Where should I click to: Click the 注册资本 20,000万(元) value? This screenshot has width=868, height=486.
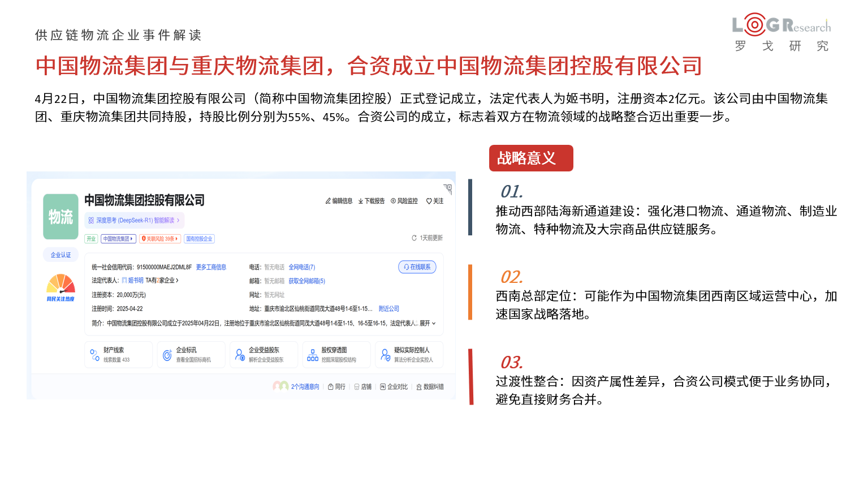click(131, 295)
